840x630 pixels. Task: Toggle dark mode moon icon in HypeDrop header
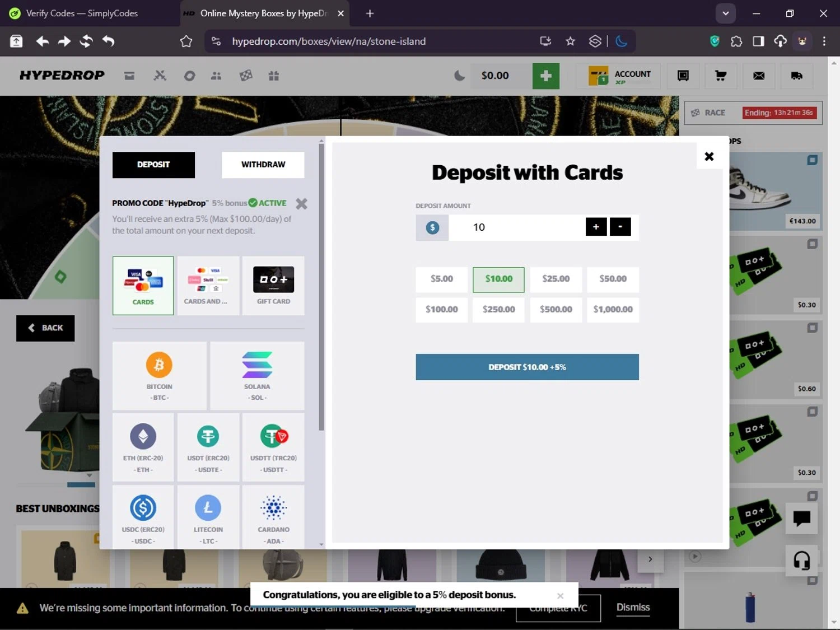point(459,76)
